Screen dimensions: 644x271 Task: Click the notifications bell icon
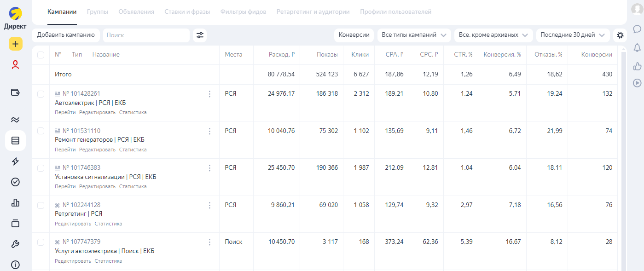pos(637,47)
